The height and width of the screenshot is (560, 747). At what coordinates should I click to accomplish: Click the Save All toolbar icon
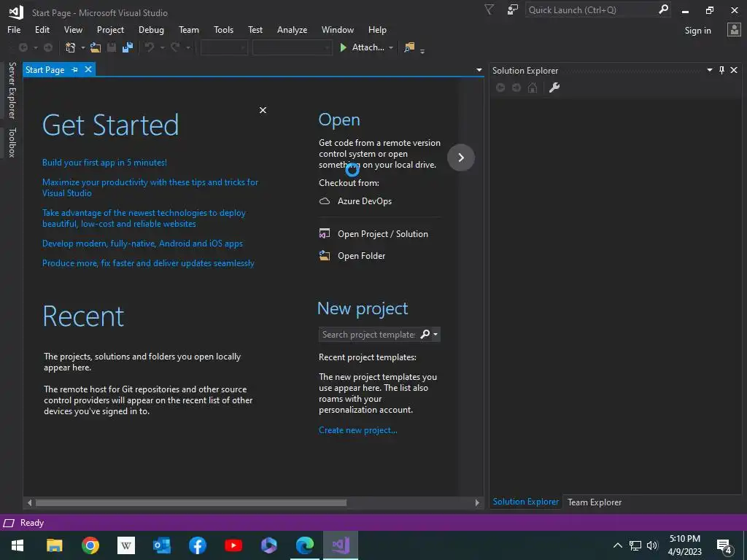[x=127, y=47]
